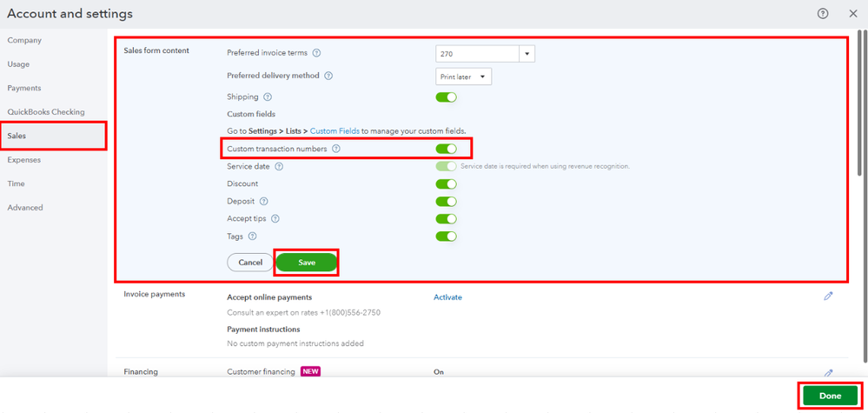Click the Invoice payments section label

click(x=155, y=294)
